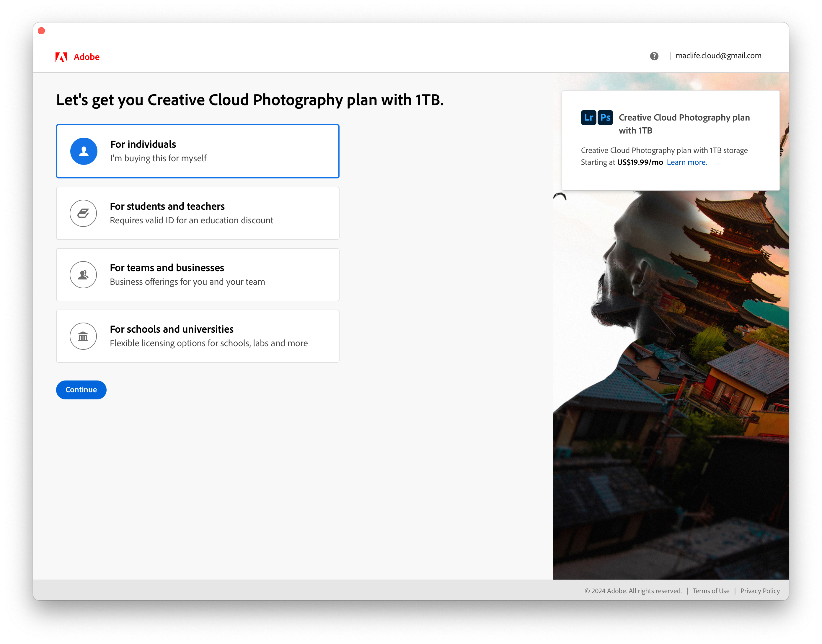The width and height of the screenshot is (822, 644).
Task: Open the Terms of Use link
Action: 711,591
